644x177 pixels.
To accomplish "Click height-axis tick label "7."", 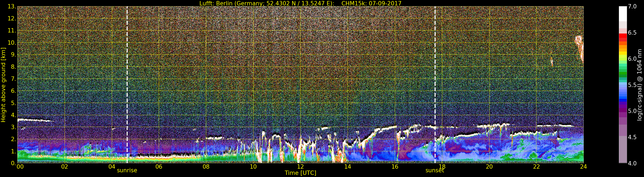I will click(x=14, y=79).
